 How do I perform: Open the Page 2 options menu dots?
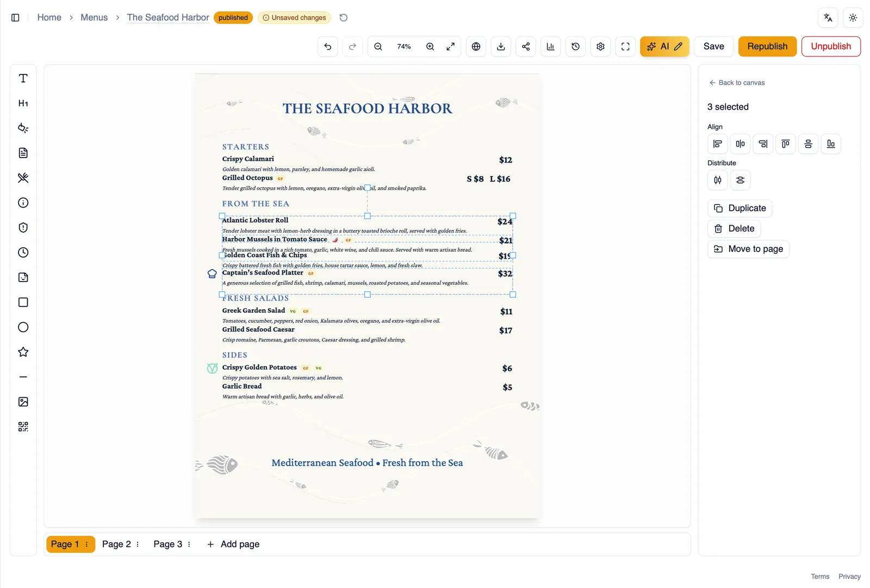click(x=138, y=544)
